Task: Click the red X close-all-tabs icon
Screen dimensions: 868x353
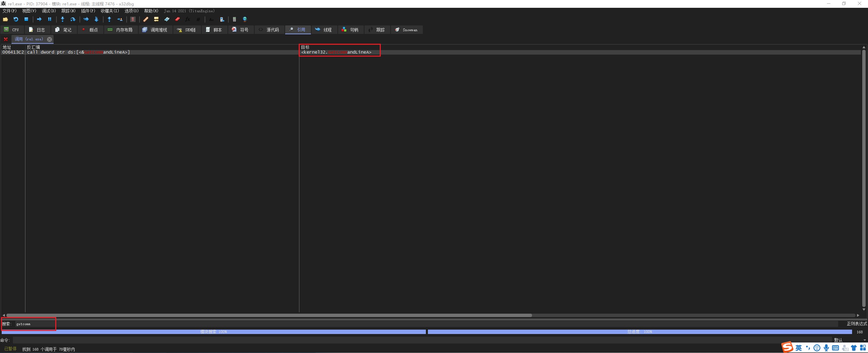Action: tap(6, 39)
